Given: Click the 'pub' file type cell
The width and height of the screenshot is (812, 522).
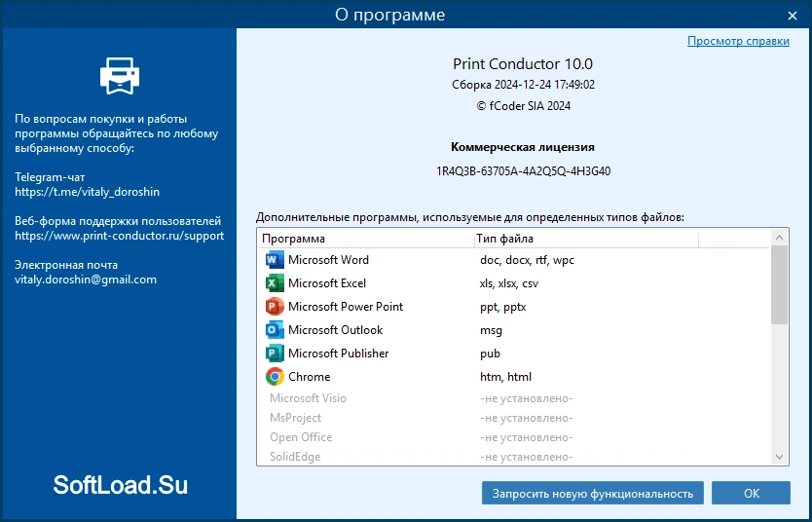Looking at the screenshot, I should (490, 354).
